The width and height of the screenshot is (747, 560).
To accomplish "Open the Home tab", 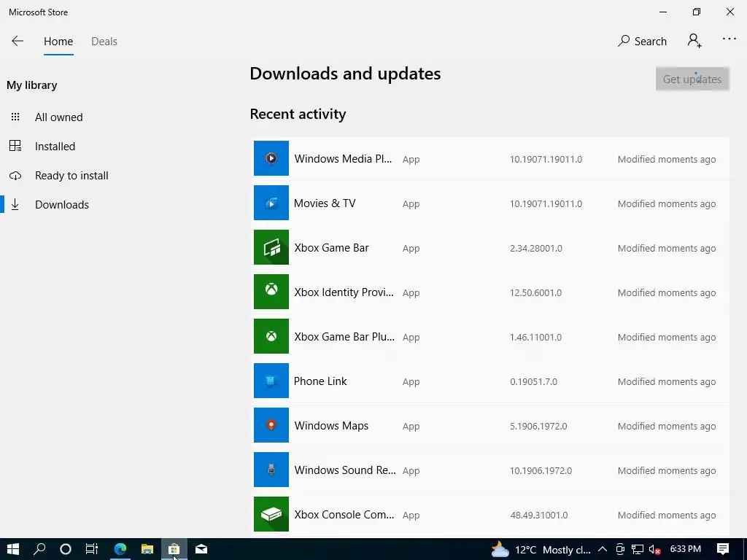I will (x=58, y=42).
